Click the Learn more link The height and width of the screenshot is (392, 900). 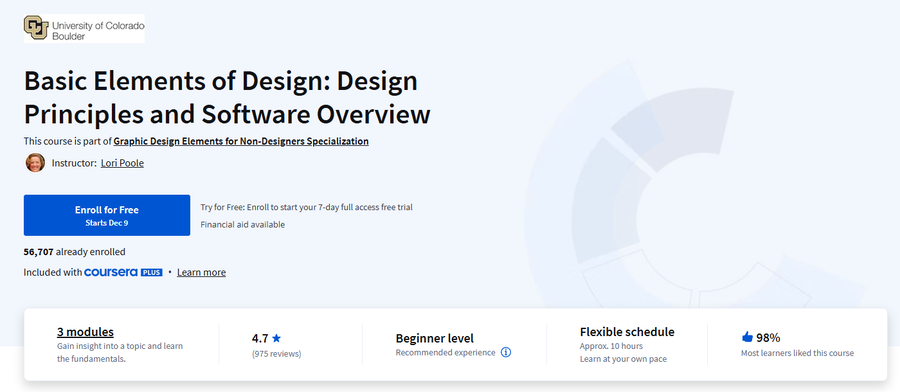tap(201, 272)
